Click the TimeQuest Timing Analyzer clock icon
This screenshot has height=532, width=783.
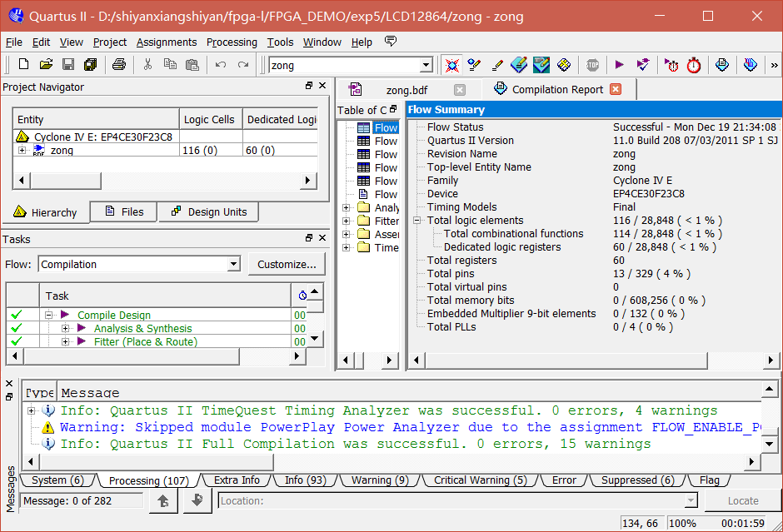(x=671, y=65)
